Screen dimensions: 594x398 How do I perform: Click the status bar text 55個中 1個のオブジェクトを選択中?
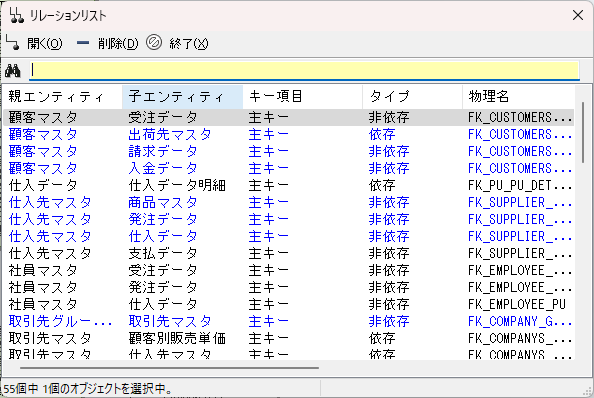(88, 389)
